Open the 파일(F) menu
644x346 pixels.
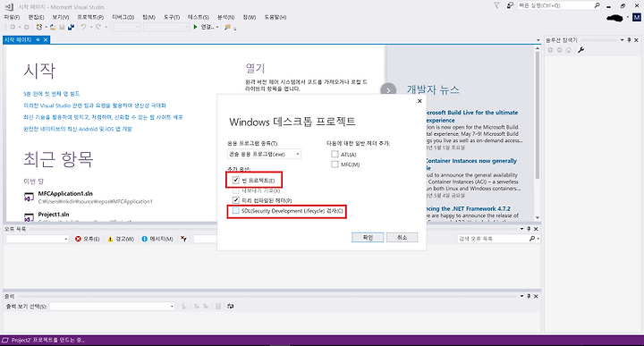click(12, 17)
